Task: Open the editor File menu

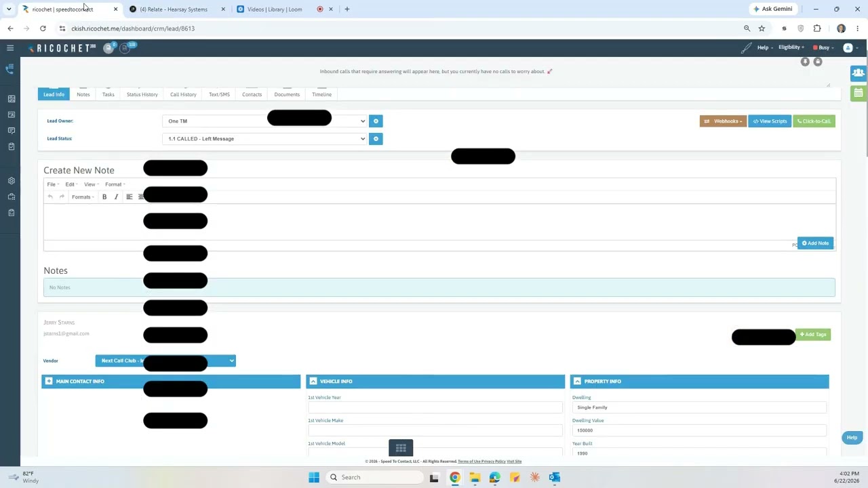Action: (52, 184)
